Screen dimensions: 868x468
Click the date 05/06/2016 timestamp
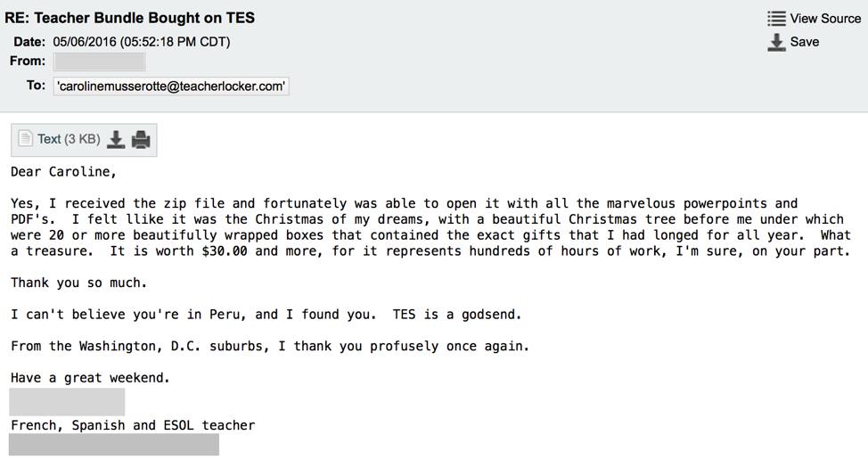pyautogui.click(x=141, y=42)
